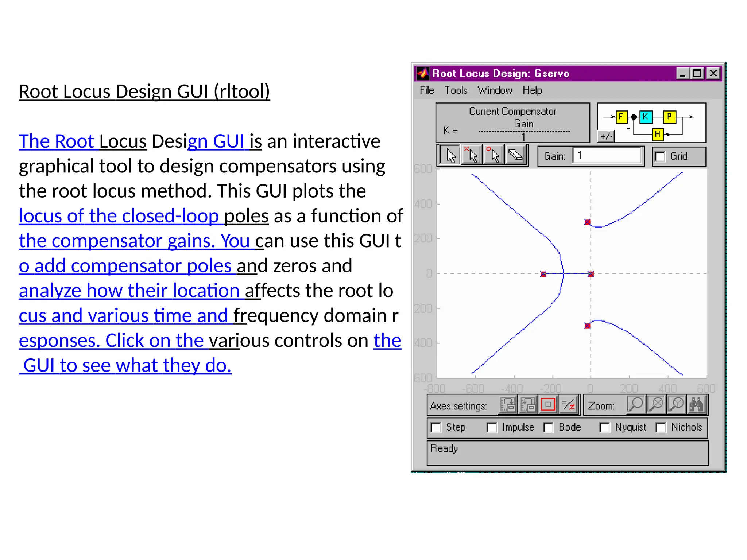The width and height of the screenshot is (747, 560).
Task: Open the File menu
Action: tap(427, 90)
